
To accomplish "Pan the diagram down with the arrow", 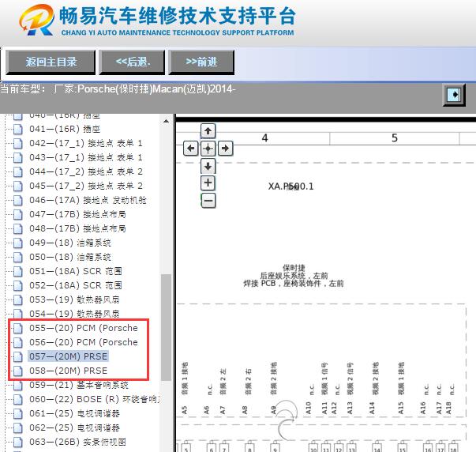I will pos(208,166).
